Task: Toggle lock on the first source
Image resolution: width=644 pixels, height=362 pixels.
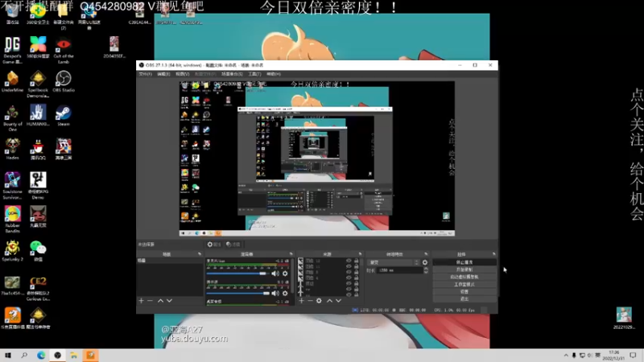Action: pos(357,261)
